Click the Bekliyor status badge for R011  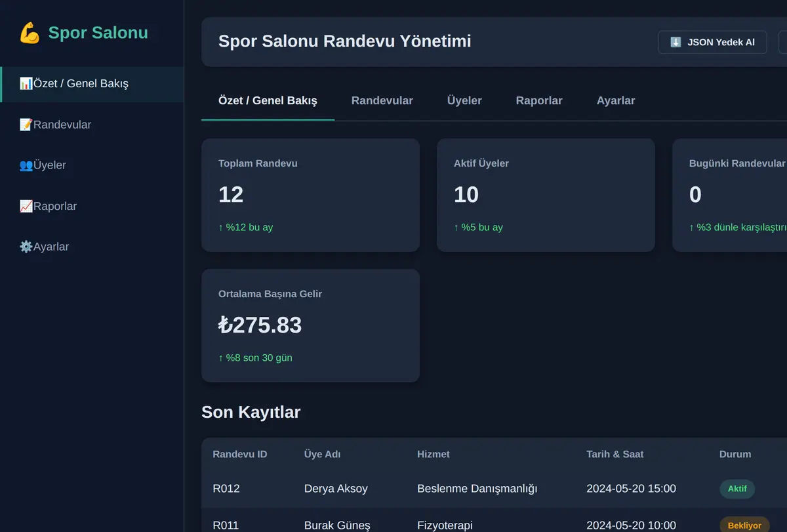(744, 525)
